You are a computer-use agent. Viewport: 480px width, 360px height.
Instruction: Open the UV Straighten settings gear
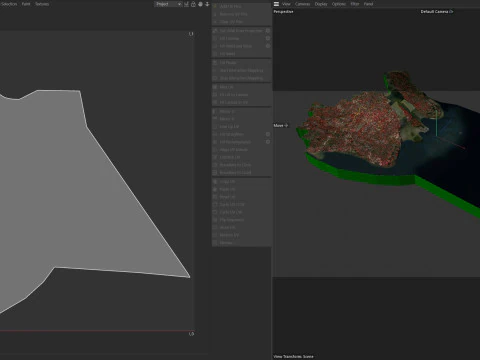tap(268, 134)
